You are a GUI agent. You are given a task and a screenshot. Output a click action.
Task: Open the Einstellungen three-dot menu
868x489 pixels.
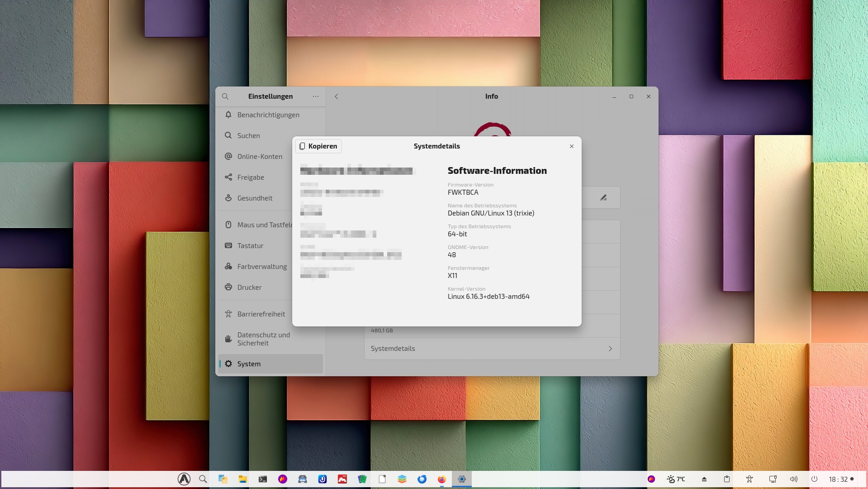pyautogui.click(x=316, y=96)
